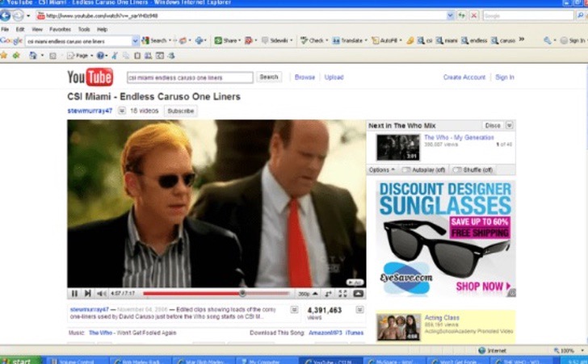Go back with the browser Back arrow
The height and width of the screenshot is (364, 588).
pyautogui.click(x=5, y=15)
